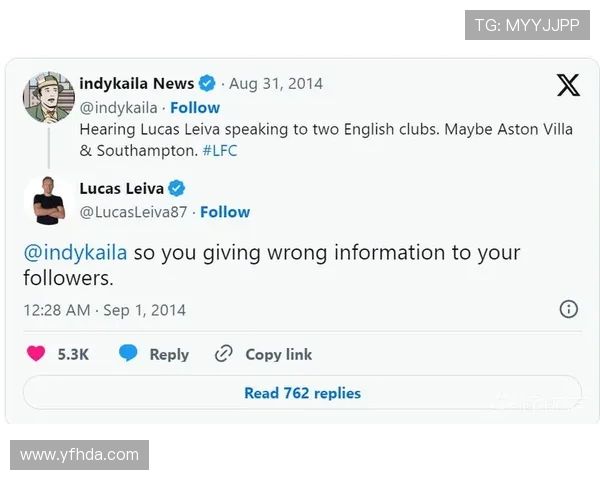The height and width of the screenshot is (480, 600).
Task: Open the tweet info circle icon
Action: tap(569, 309)
